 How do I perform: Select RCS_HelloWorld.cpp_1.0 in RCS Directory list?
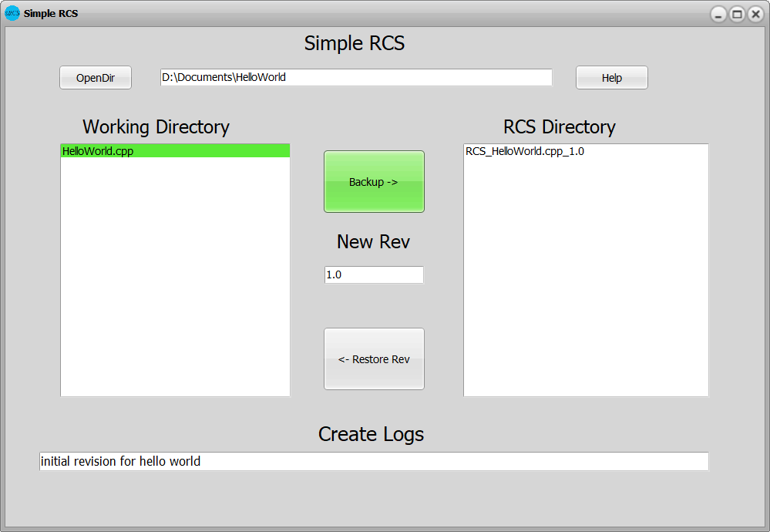click(525, 151)
